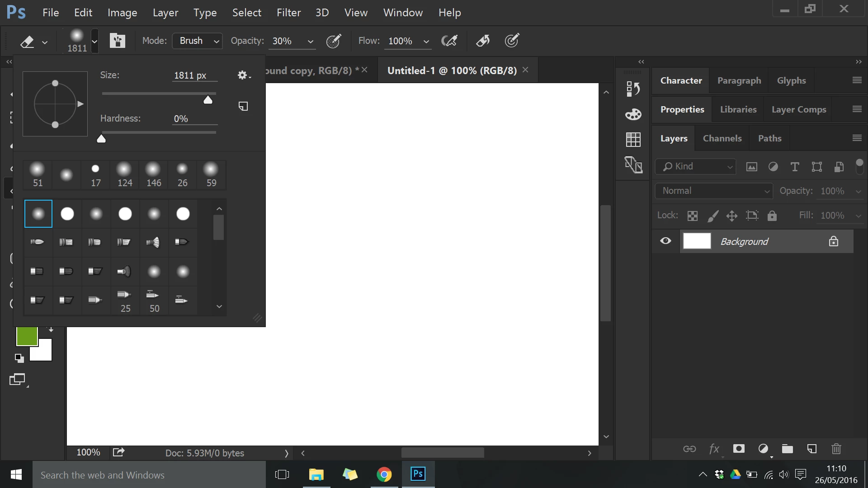Screen dimensions: 868x488
Task: Expand the Opacity 30% dropdown arrow
Action: pos(311,42)
